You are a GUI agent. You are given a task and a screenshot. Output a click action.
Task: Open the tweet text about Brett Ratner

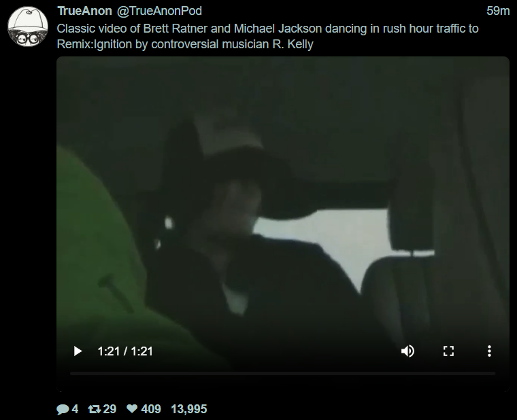click(x=267, y=36)
